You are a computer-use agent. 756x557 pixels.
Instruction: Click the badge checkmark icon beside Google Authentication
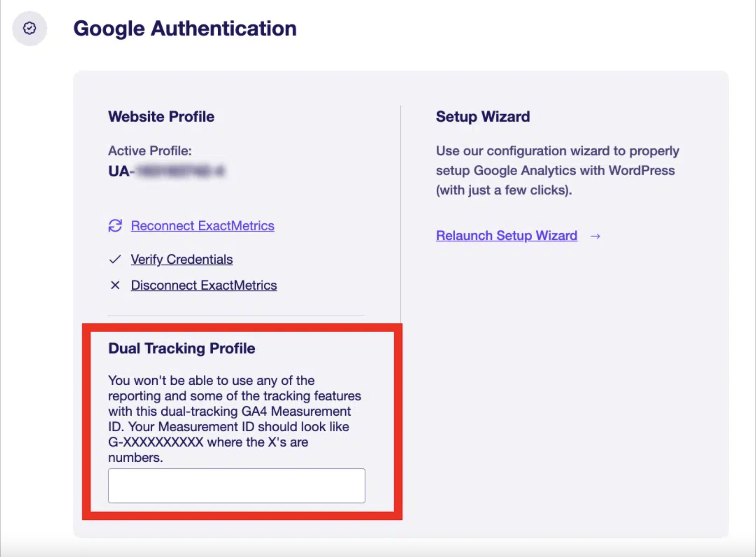[29, 28]
